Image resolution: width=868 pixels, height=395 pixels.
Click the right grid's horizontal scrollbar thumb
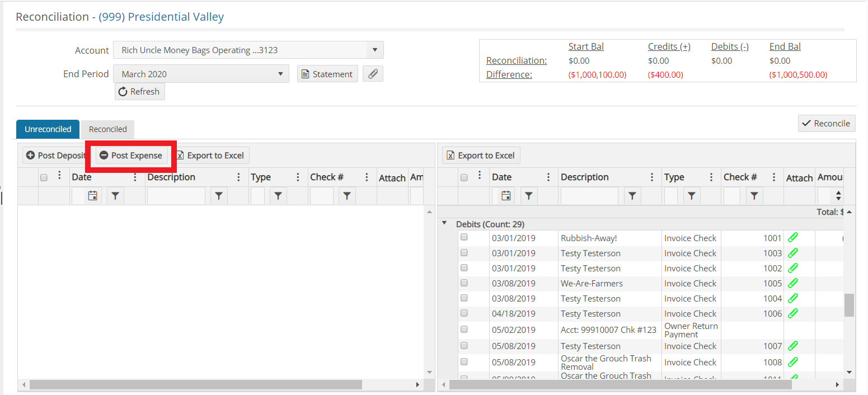(620, 385)
